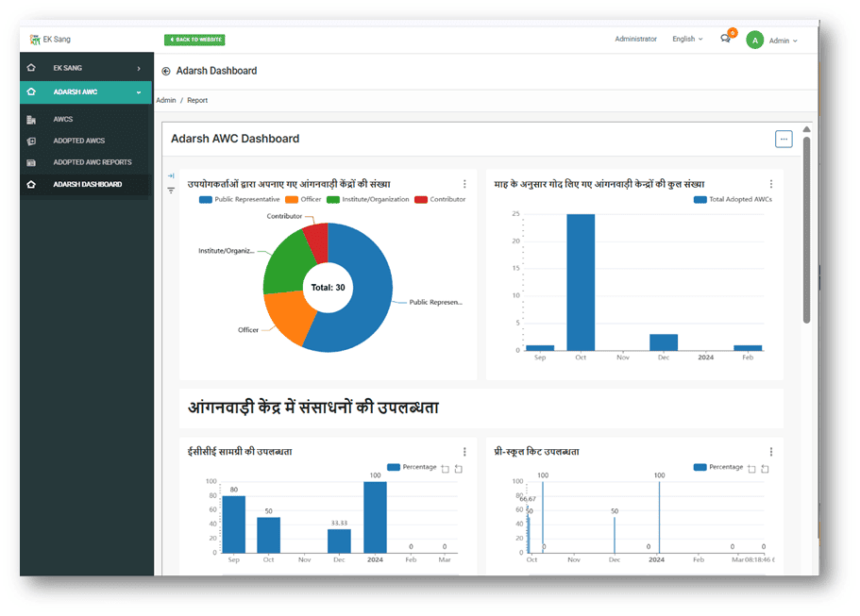Toggle the Public Representative legend series
Viewport: 860px width, 616px height.
pyautogui.click(x=239, y=199)
